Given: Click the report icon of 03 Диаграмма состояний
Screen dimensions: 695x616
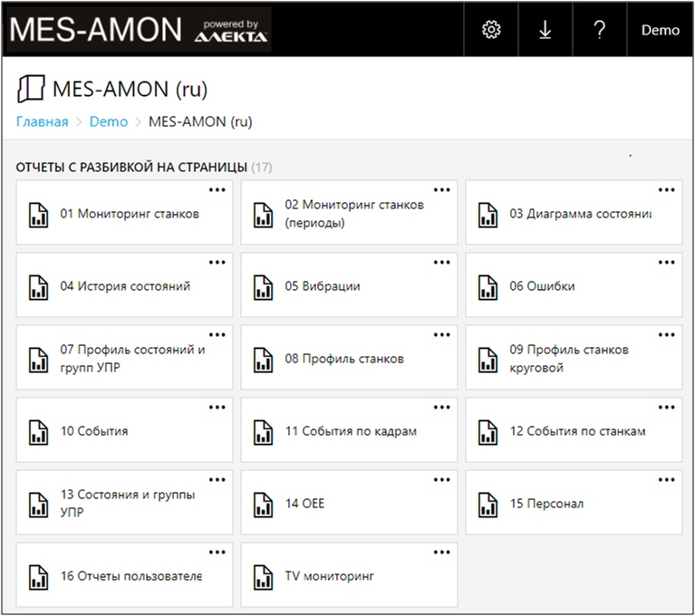Looking at the screenshot, I should coord(488,215).
